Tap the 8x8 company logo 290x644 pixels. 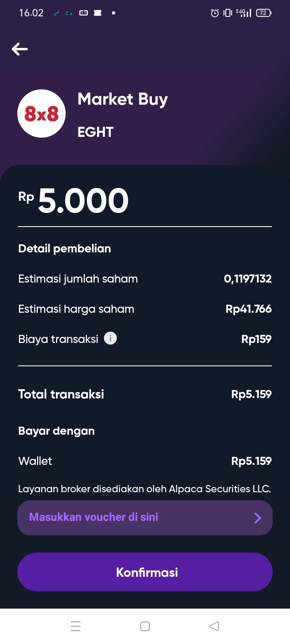[41, 114]
